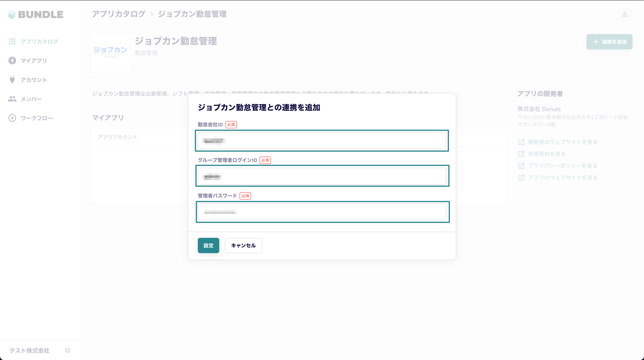Click the plus icon in 連携を追加 button
Screen dimensions: 644x360
tap(596, 42)
